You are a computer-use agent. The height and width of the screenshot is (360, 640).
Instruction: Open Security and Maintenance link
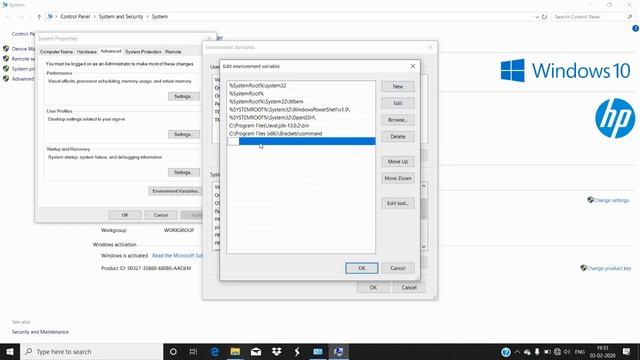tap(40, 332)
